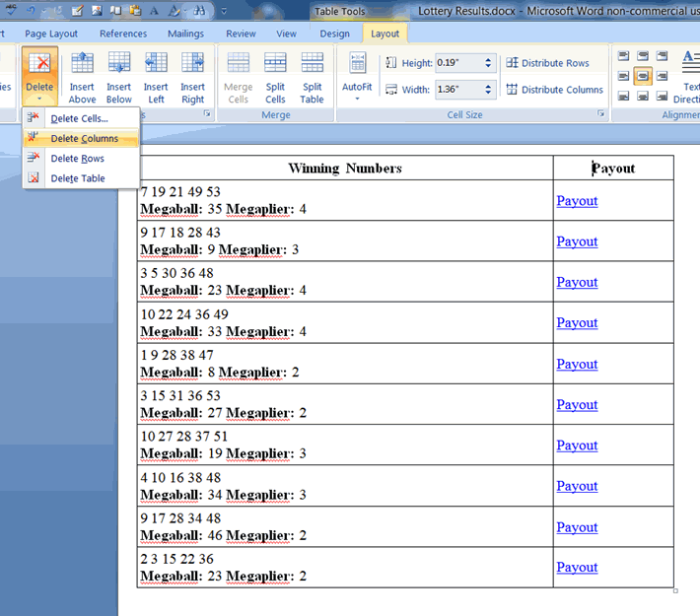Screen dimensions: 700x616
Task: Open Payout link for 10 22 24 36 49
Action: (577, 322)
